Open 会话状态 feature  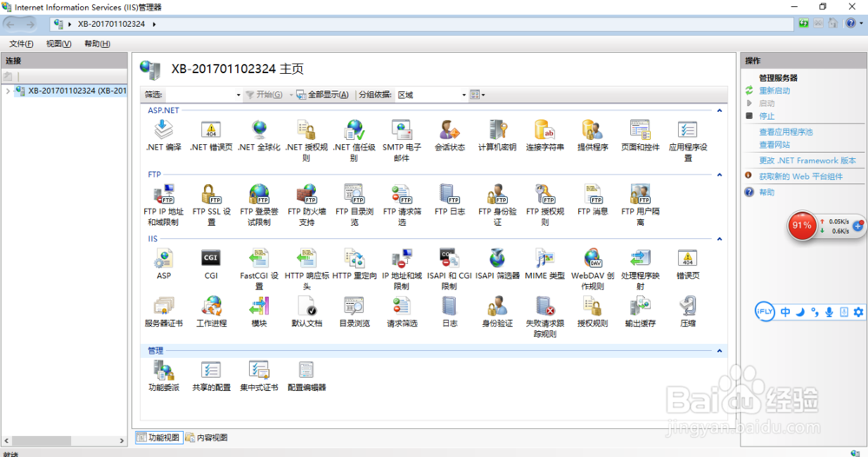(x=450, y=136)
